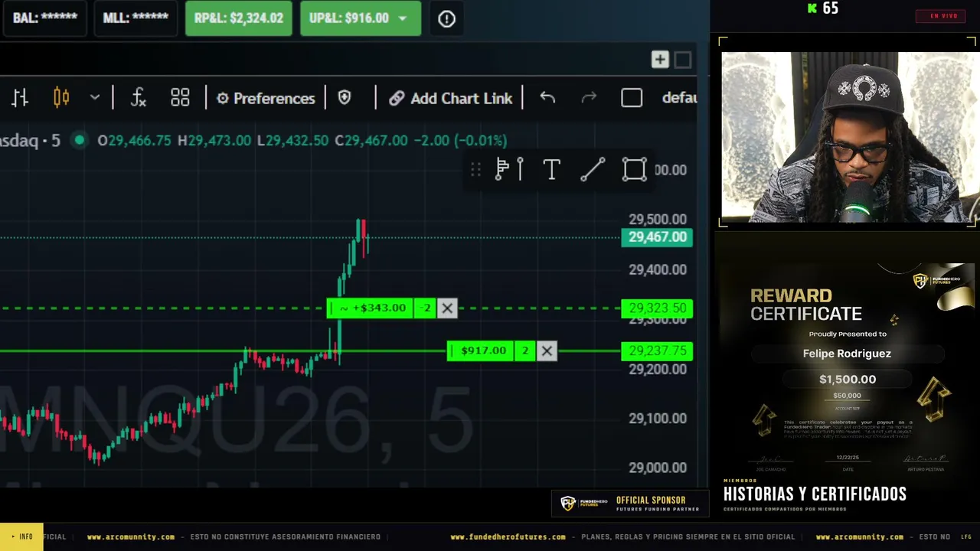
Task: Grab the drawing toolbar drag handle
Action: pyautogui.click(x=475, y=169)
